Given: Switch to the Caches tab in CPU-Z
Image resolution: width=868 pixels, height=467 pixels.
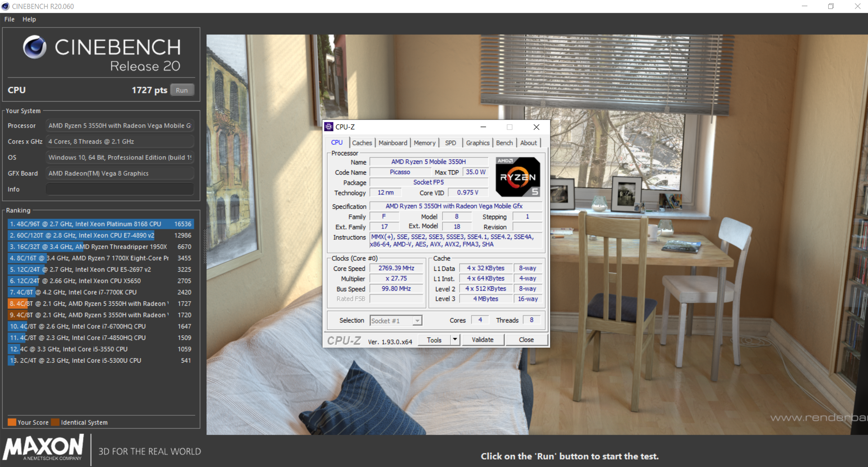Looking at the screenshot, I should (x=362, y=143).
